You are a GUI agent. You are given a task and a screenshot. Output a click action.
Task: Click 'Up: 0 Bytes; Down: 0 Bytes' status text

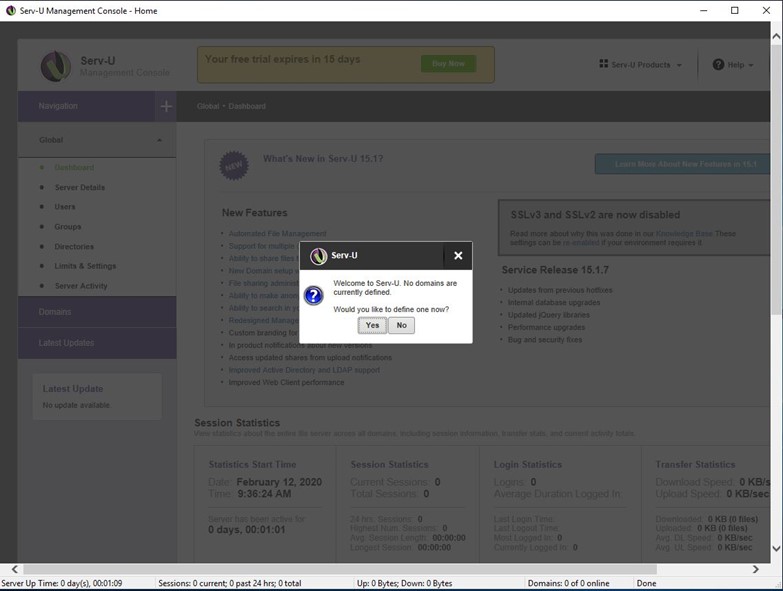pyautogui.click(x=404, y=583)
